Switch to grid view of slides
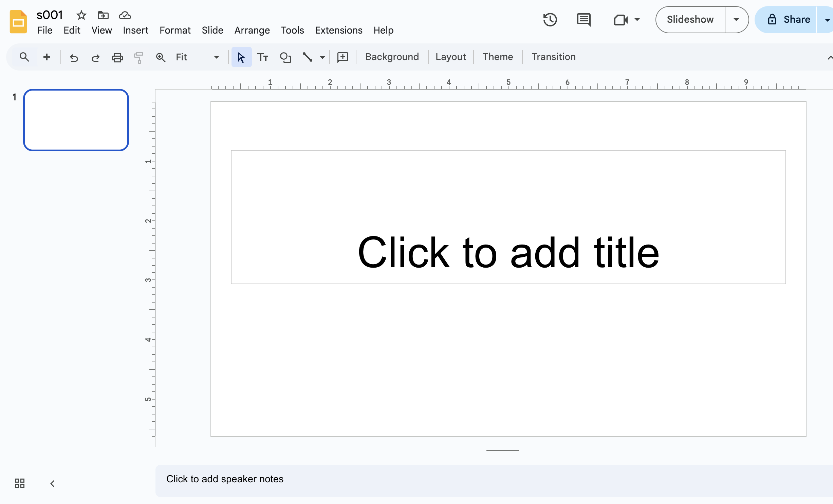The width and height of the screenshot is (833, 504). [19, 483]
